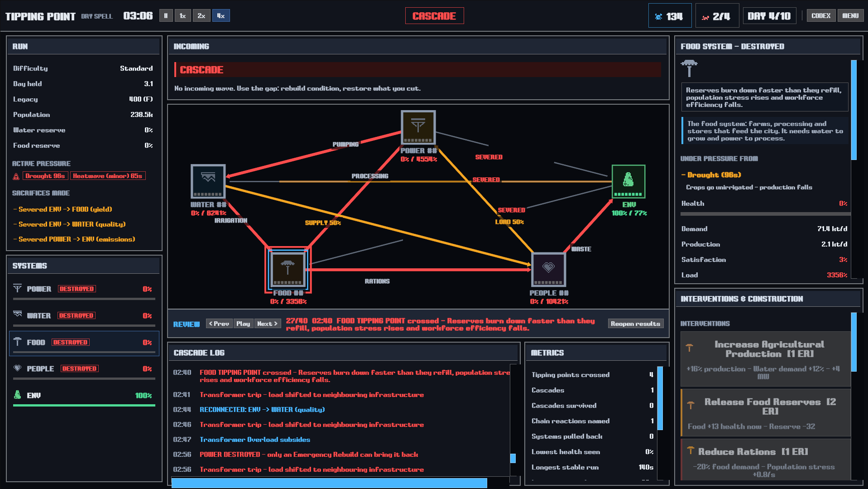Click the Cascade Log vertical scrollbar thumb
This screenshot has height=489, width=868.
513,459
